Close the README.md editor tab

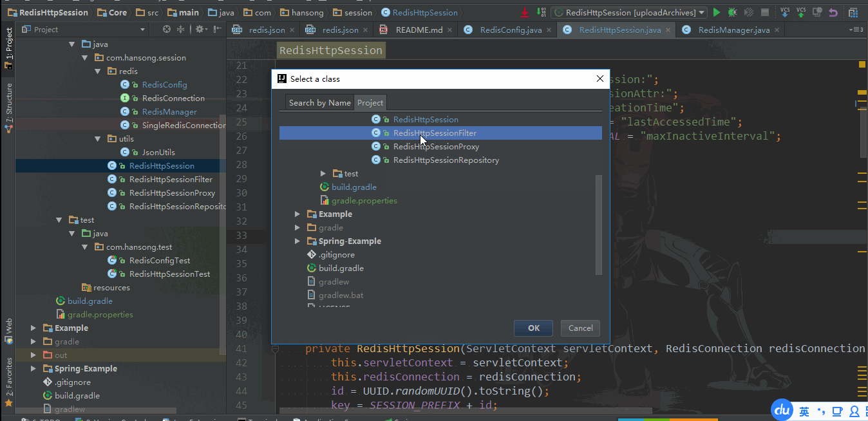pos(449,30)
